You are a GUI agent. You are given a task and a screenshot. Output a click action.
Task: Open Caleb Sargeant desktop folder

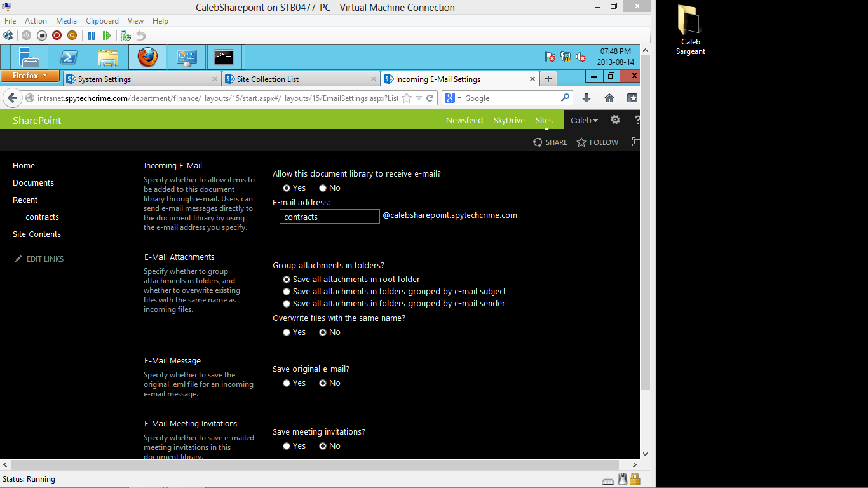[x=690, y=30]
